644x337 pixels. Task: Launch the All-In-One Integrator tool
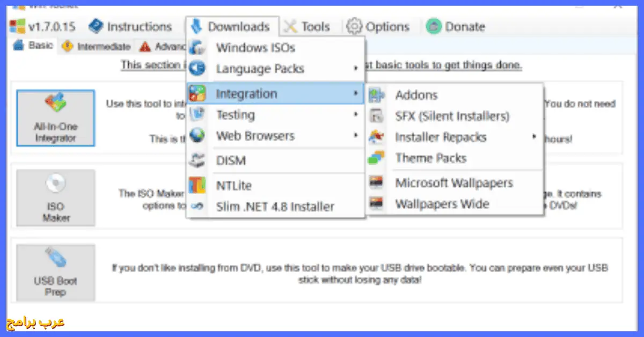(x=56, y=118)
